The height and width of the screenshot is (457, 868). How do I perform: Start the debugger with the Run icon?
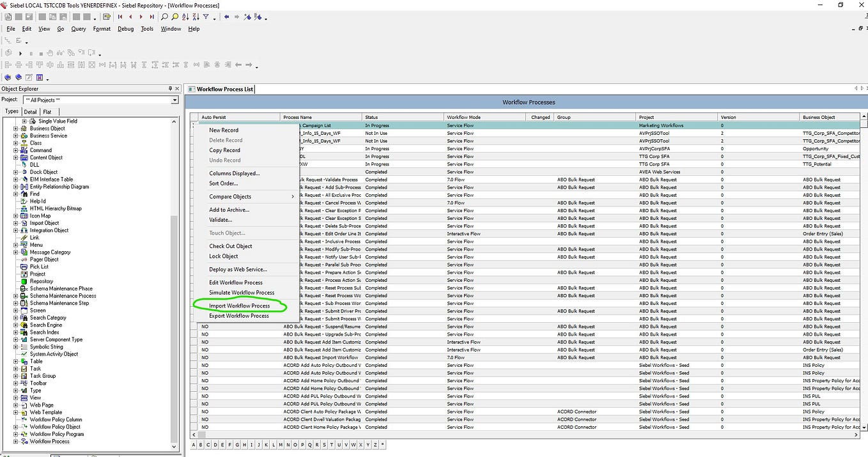(20, 54)
